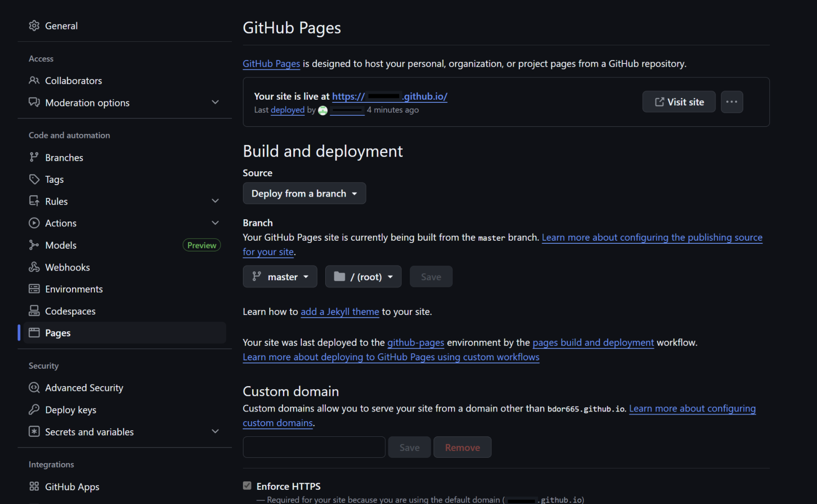Go to Collaborators settings
Screen dimensions: 817x504
tap(73, 81)
